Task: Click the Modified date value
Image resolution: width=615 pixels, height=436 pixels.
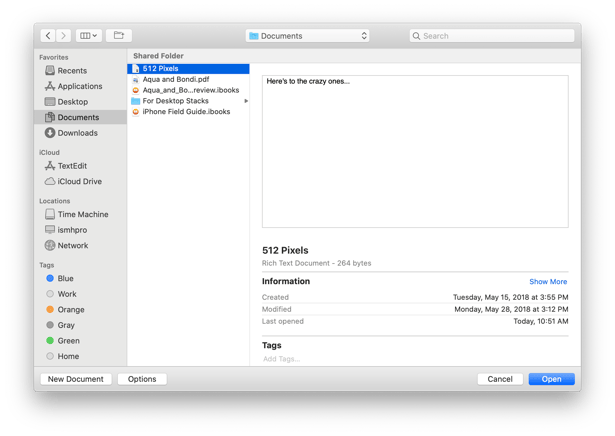Action: [511, 309]
